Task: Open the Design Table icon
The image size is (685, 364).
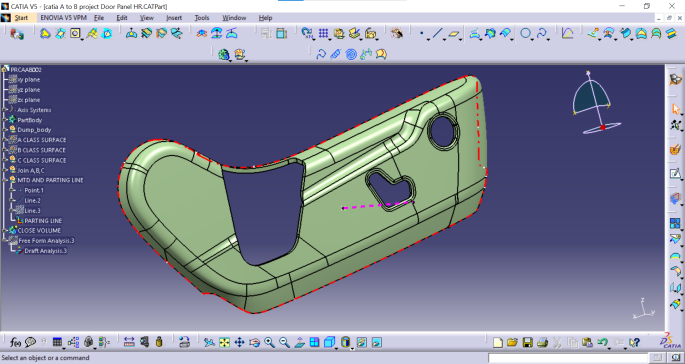Action: [57, 342]
